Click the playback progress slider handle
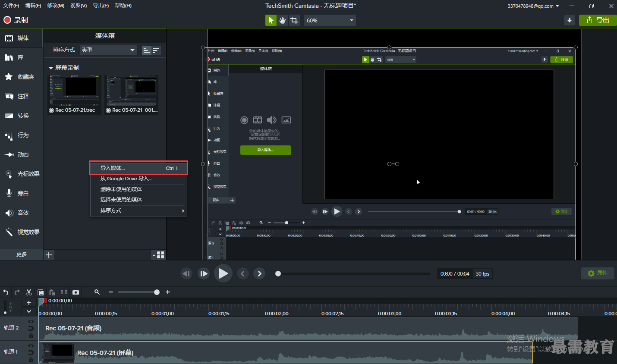617x364 pixels. [x=278, y=273]
